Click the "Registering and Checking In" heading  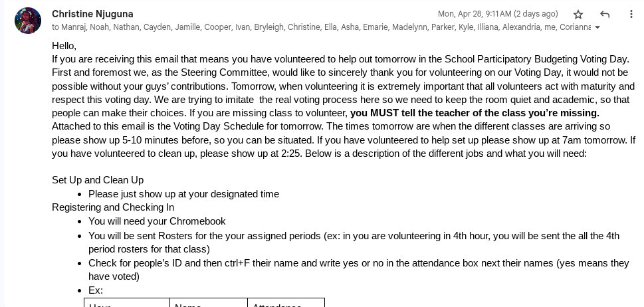coord(113,207)
